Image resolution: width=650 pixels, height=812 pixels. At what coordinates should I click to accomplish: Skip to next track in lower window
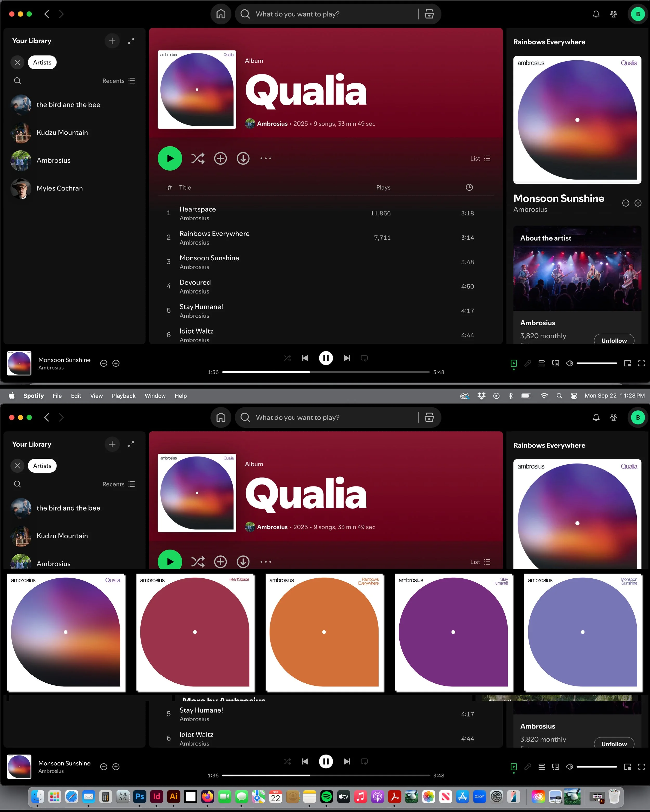click(347, 762)
